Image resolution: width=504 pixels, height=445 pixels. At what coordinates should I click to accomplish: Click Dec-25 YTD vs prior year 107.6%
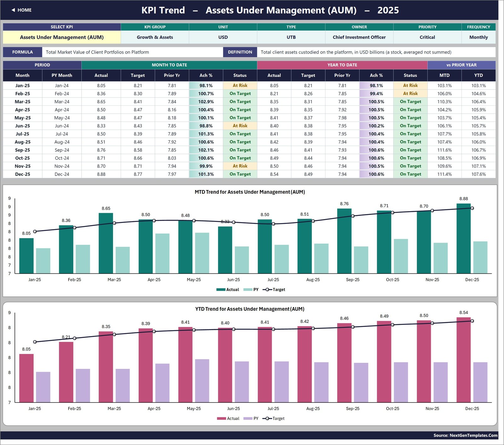pyautogui.click(x=478, y=174)
